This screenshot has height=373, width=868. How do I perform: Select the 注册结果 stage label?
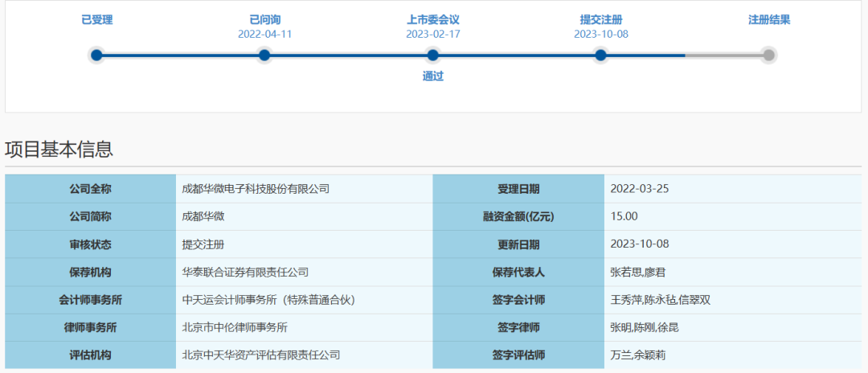click(769, 20)
